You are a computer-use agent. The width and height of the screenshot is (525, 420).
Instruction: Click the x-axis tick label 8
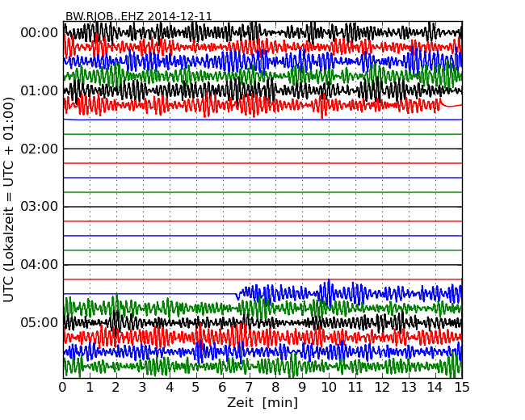275,388
